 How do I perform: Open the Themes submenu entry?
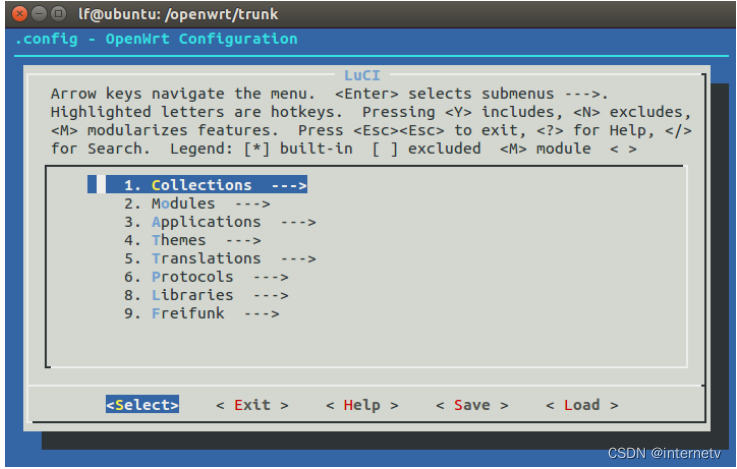pos(193,240)
